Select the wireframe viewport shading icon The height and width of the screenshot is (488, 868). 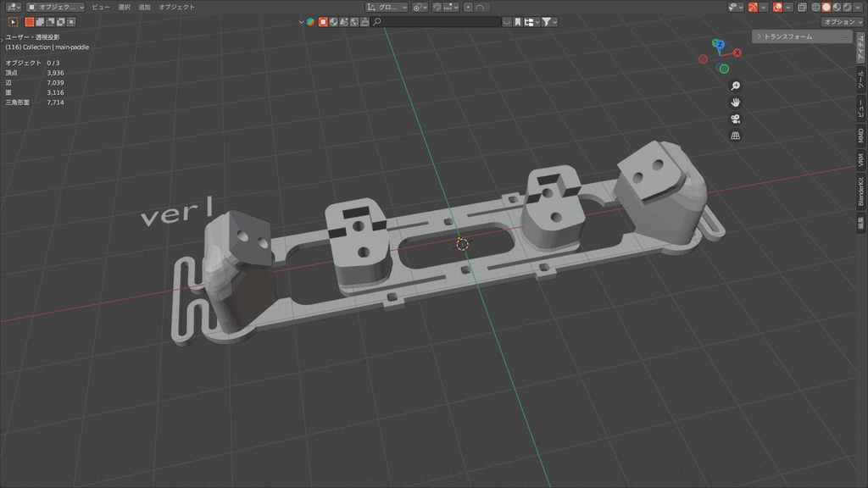(815, 7)
